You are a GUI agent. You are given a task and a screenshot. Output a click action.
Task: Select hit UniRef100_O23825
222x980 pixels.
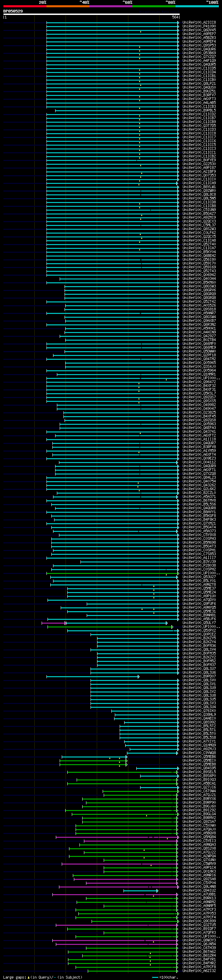click(x=199, y=412)
